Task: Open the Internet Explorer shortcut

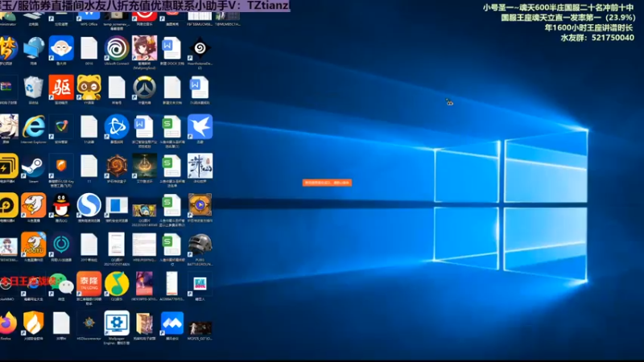Action: click(34, 126)
